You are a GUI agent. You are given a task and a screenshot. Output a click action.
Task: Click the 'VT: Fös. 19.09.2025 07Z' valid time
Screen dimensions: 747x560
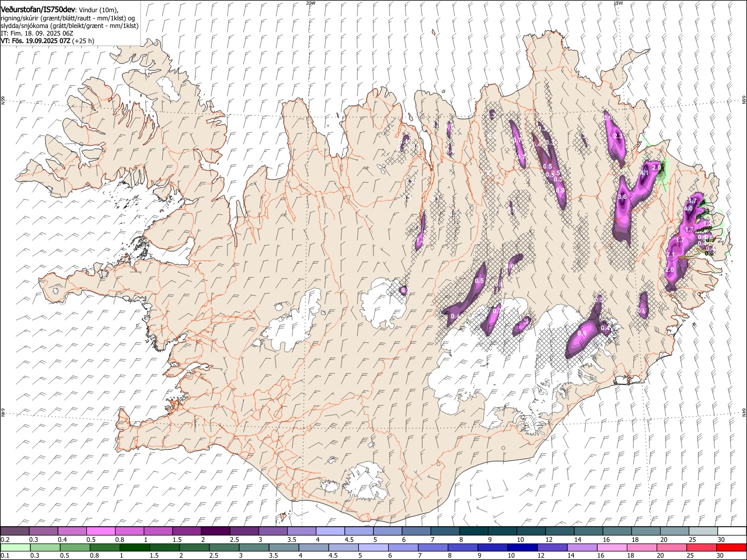pos(36,41)
